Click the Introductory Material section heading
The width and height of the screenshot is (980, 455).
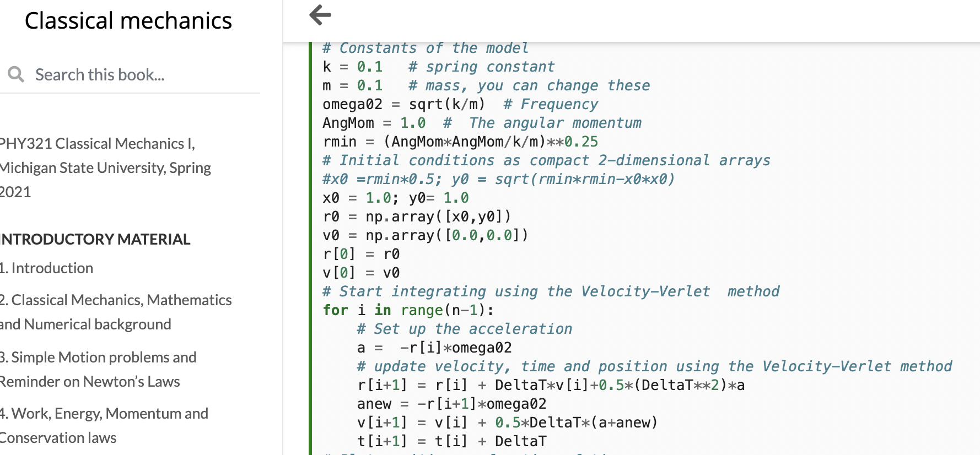click(x=95, y=239)
